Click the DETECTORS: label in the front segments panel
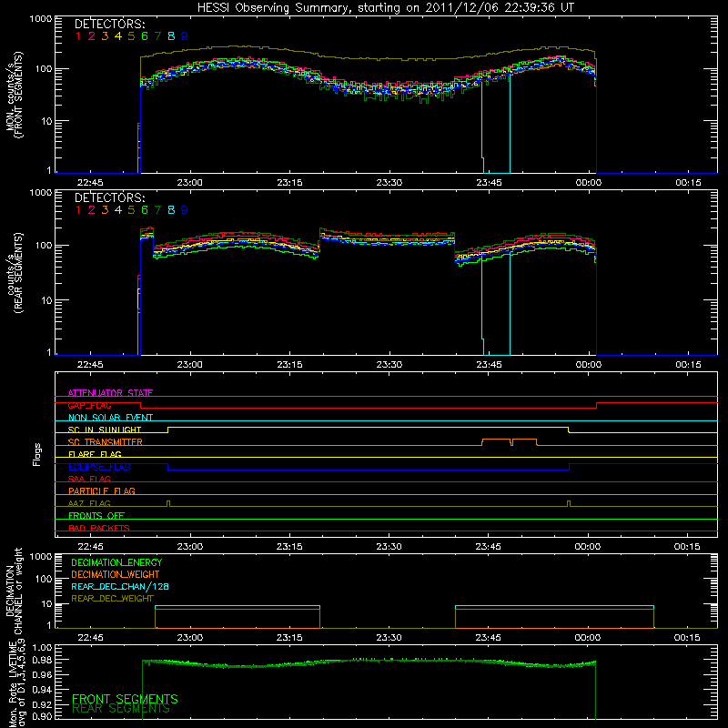Screen dimensions: 728x728 point(109,25)
